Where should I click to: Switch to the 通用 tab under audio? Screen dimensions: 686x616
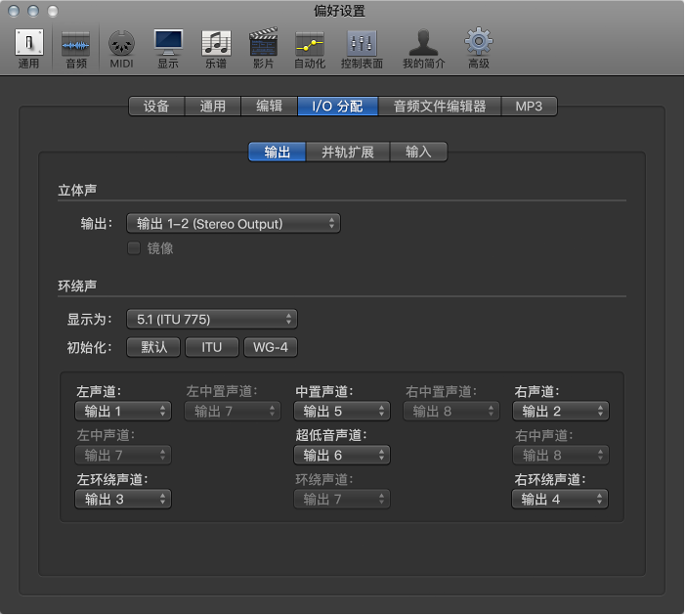click(x=213, y=107)
